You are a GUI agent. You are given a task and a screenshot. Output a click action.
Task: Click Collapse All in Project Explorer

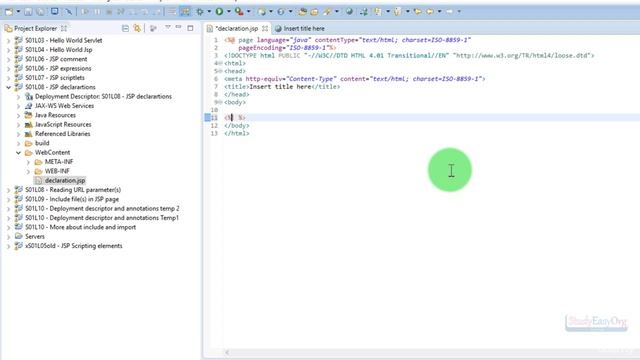(125, 28)
